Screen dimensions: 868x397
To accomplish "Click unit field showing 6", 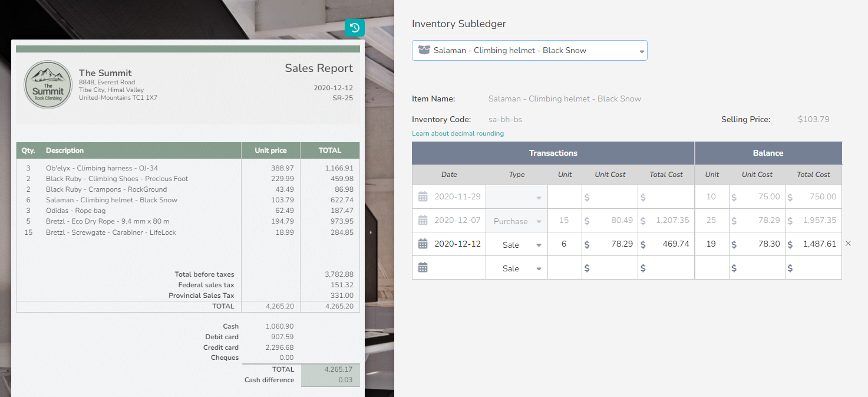I will tap(564, 244).
